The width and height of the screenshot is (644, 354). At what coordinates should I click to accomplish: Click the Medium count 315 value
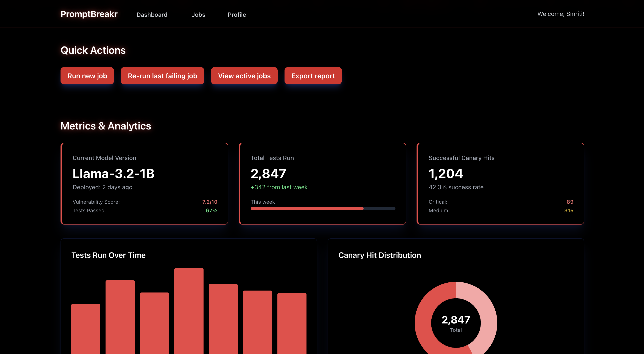tap(568, 211)
